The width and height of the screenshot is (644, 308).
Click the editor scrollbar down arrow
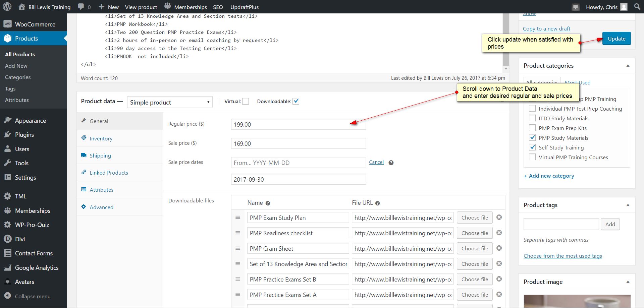(506, 69)
